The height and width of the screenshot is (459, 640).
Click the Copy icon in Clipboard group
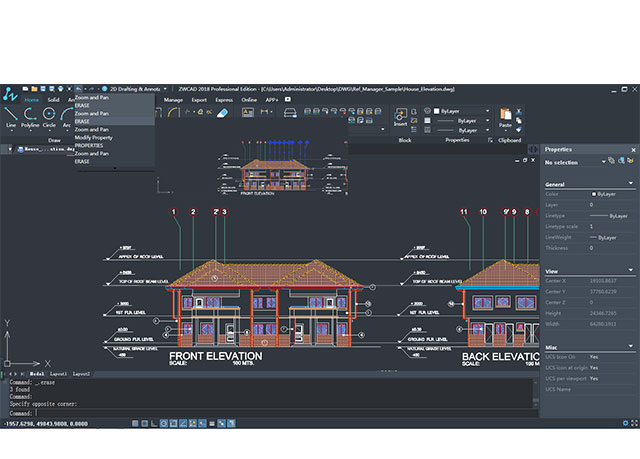[519, 120]
